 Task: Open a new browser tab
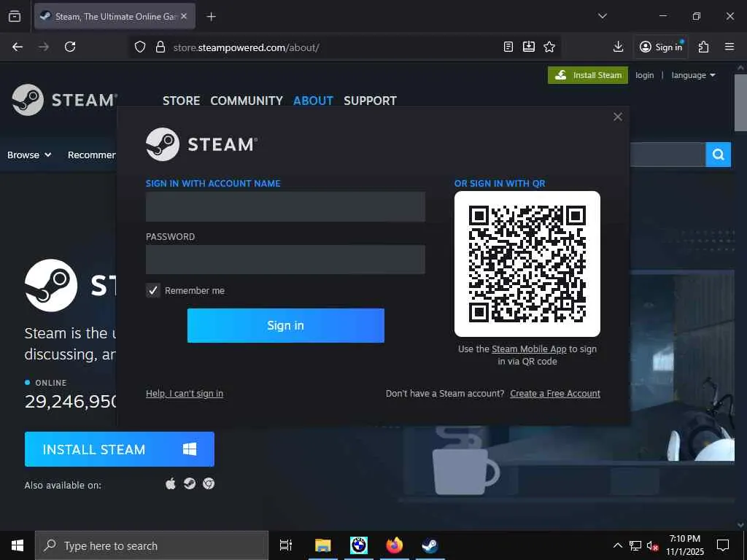click(x=211, y=17)
